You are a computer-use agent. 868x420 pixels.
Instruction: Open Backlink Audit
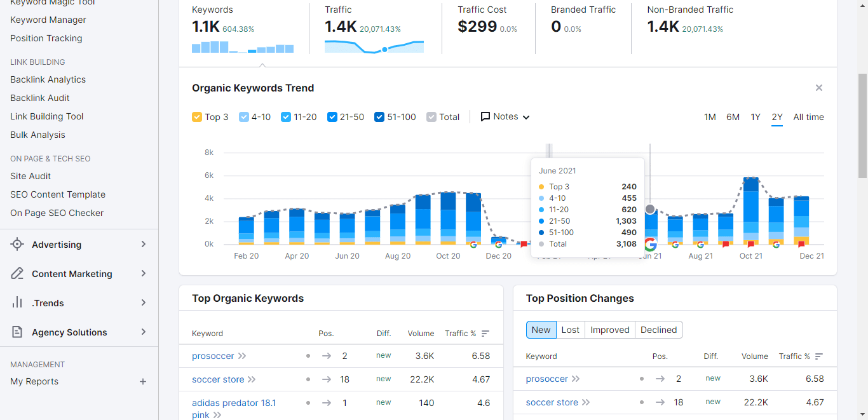(40, 98)
